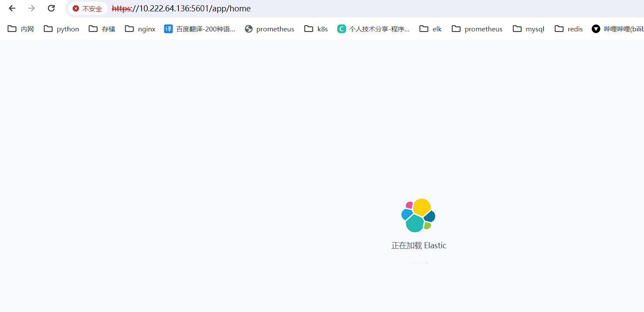The width and height of the screenshot is (644, 312).
Task: Open the prometheus bookmark folder
Action: point(477,29)
